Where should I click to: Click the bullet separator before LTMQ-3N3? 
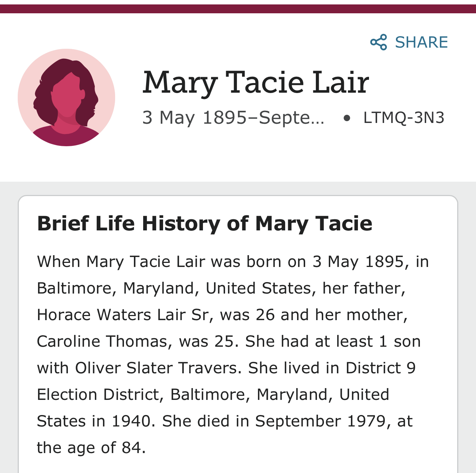point(346,118)
